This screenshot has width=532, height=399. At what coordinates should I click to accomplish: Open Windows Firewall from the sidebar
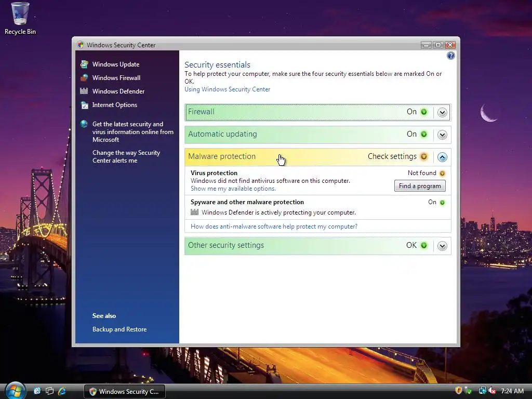pyautogui.click(x=116, y=78)
